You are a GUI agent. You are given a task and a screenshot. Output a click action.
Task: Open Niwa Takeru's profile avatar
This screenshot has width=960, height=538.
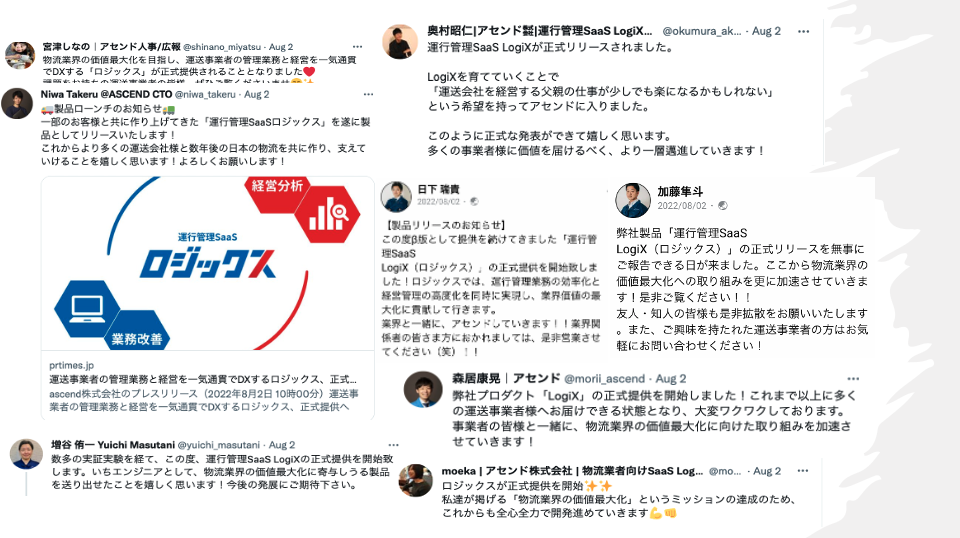point(17,103)
